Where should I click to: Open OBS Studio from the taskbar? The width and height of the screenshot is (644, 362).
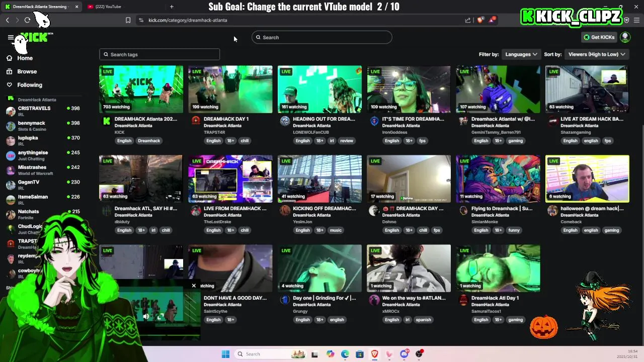tap(419, 354)
